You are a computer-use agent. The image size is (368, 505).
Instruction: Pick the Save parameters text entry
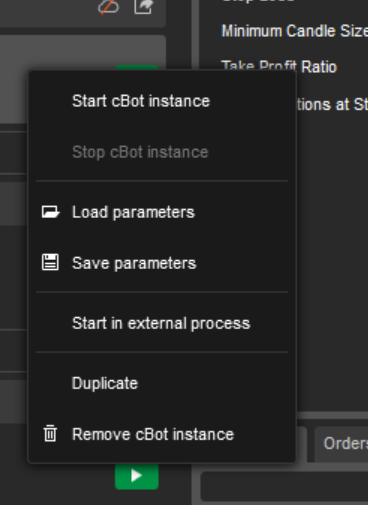134,263
